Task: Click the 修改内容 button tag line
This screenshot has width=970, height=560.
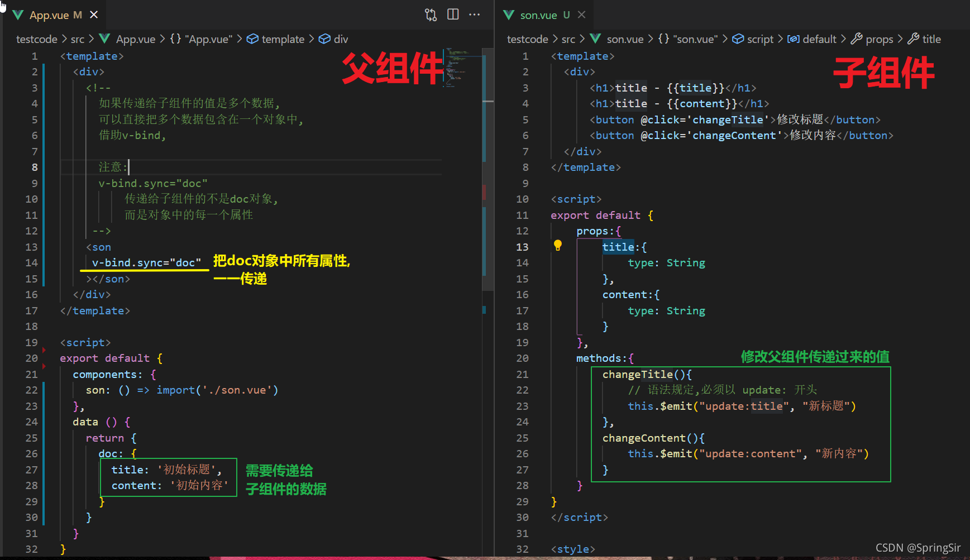Action: [742, 135]
